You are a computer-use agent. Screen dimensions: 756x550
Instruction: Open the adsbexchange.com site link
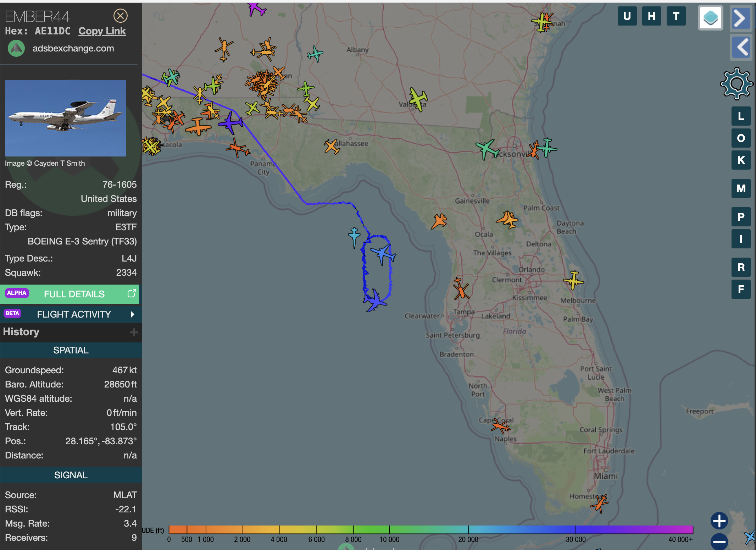[73, 48]
